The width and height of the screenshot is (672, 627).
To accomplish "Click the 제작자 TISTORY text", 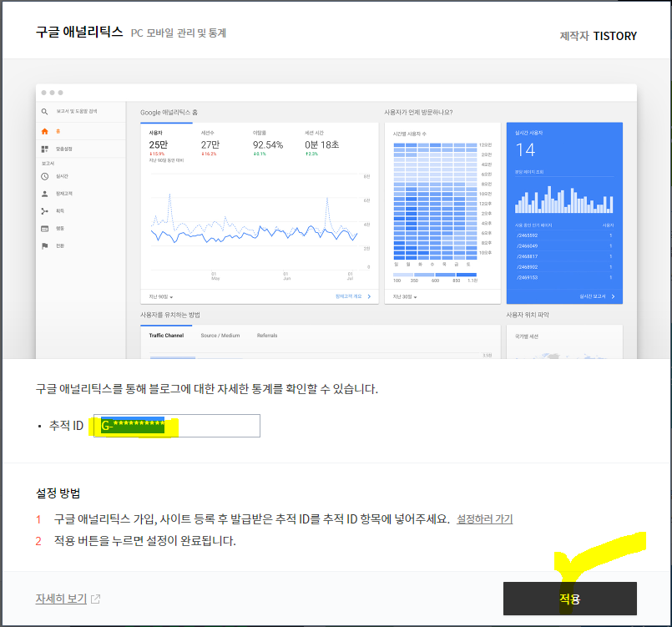I will click(x=599, y=36).
